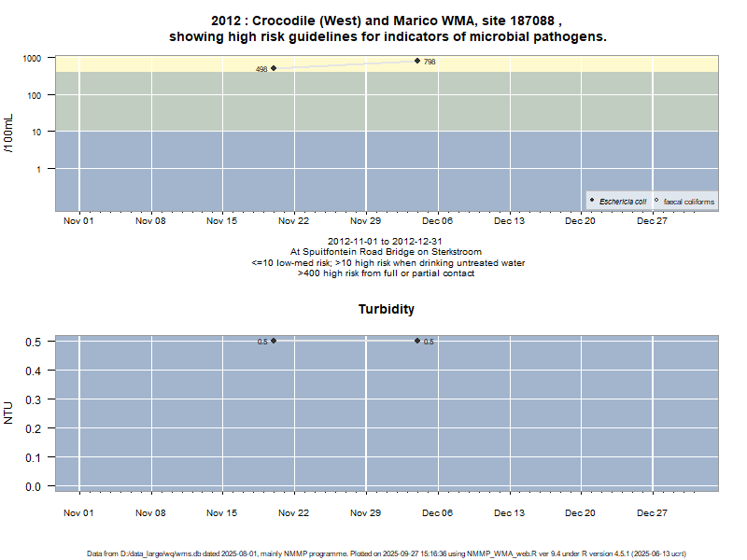
Task: Click the E. coli data point labeled 498
Action: pos(274,67)
